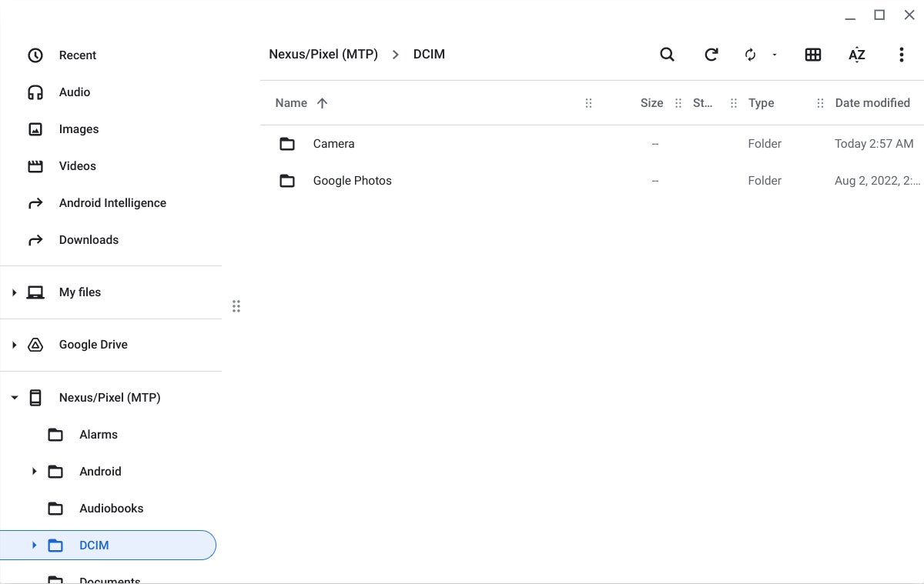Image resolution: width=924 pixels, height=584 pixels.
Task: Open the search icon in toolbar
Action: (x=667, y=55)
